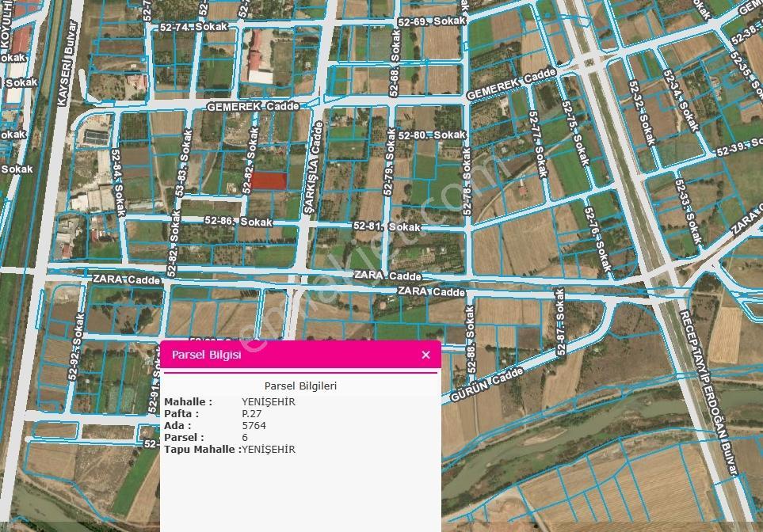
Task: Click the 52-34. Sokak street label
Action: coord(681,101)
